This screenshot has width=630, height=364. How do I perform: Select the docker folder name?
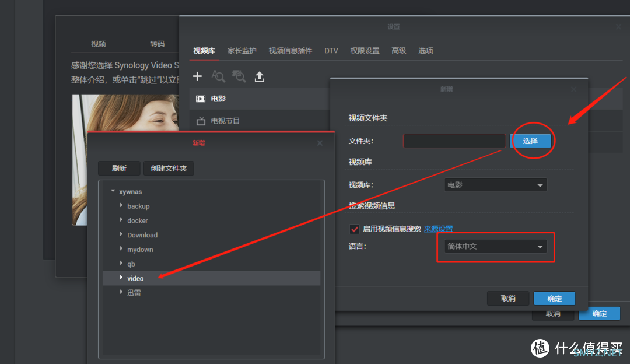(138, 220)
